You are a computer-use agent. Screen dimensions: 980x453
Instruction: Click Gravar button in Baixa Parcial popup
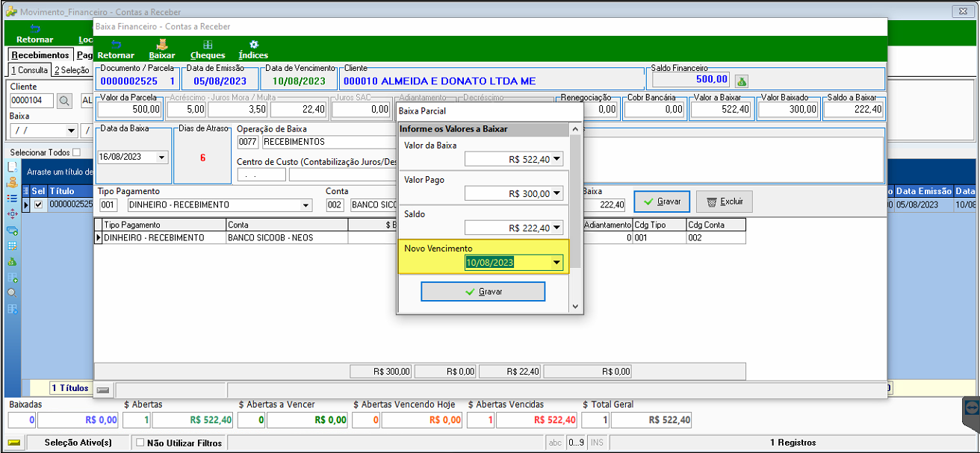(483, 292)
